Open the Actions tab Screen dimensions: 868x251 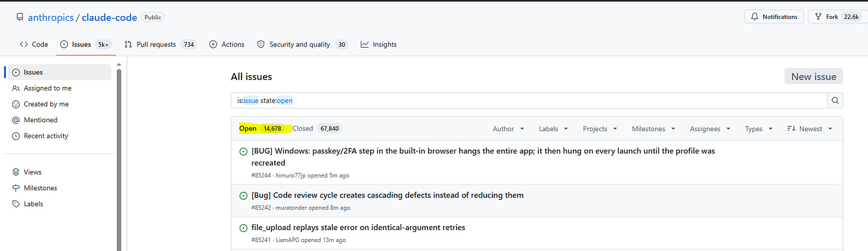click(227, 45)
